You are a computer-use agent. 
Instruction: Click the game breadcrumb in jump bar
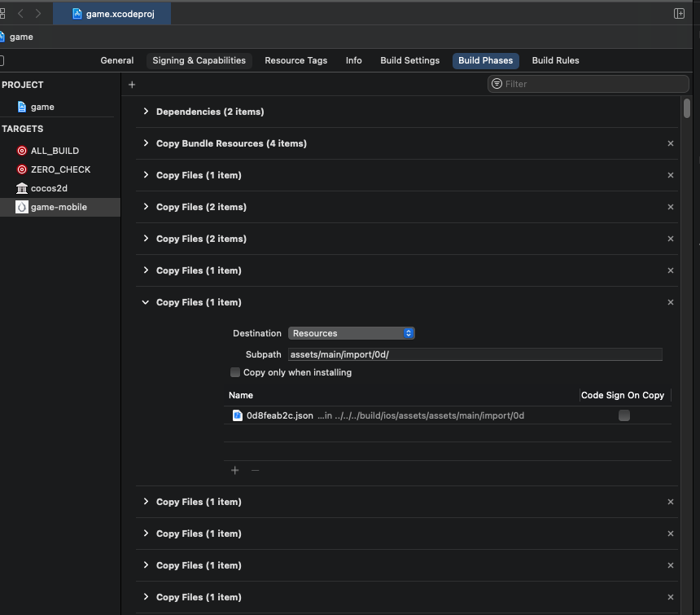point(21,37)
